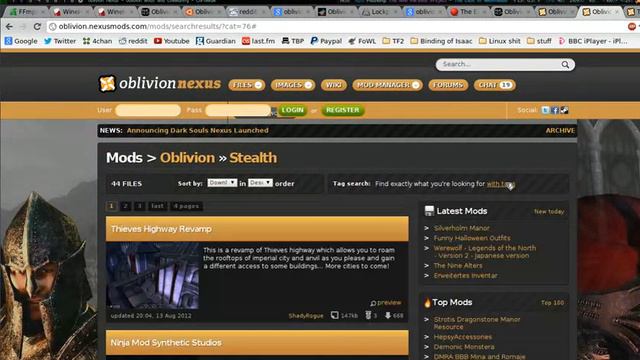The width and height of the screenshot is (640, 360).
Task: Open the Google bookmark
Action: pos(21,41)
